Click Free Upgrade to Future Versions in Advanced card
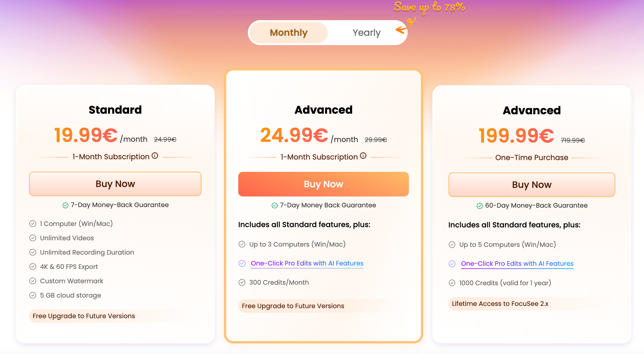The width and height of the screenshot is (644, 354). click(x=293, y=306)
